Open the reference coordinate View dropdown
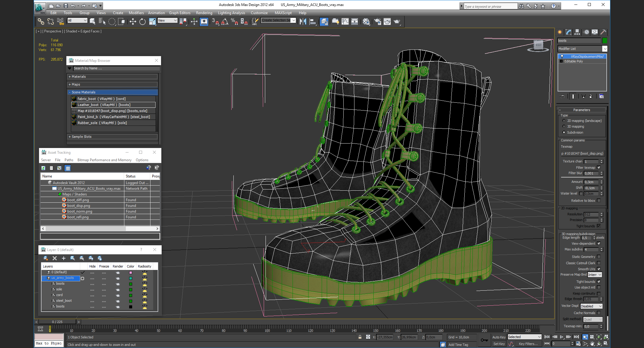The height and width of the screenshot is (348, 644). point(167,20)
